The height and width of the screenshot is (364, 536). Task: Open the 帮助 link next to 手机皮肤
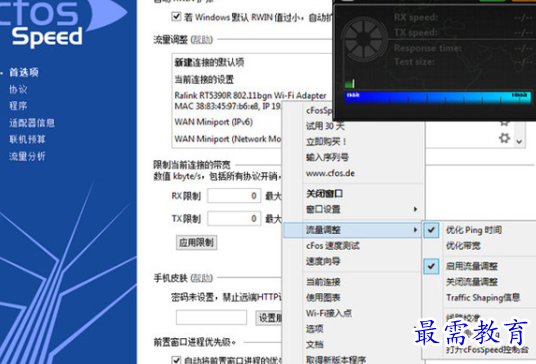[202, 278]
